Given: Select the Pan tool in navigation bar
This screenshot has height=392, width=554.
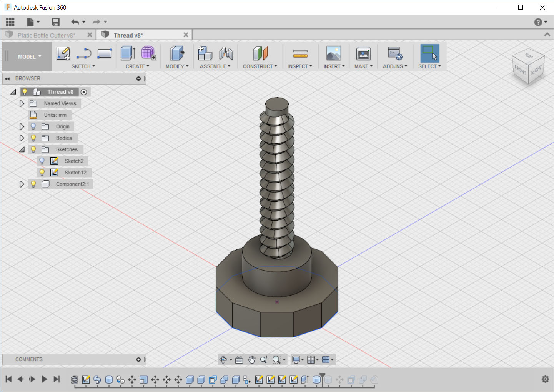Looking at the screenshot, I should click(x=251, y=360).
